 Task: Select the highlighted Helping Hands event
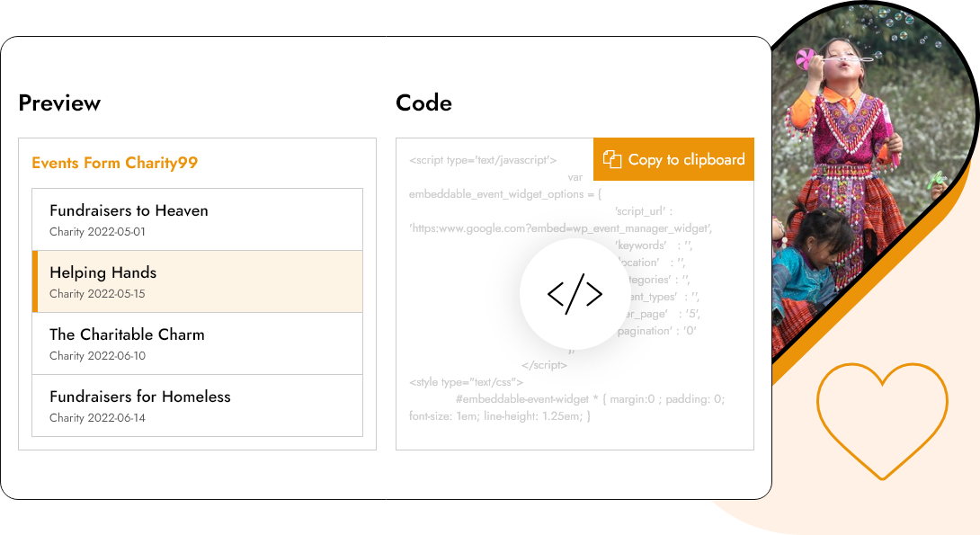tap(102, 272)
